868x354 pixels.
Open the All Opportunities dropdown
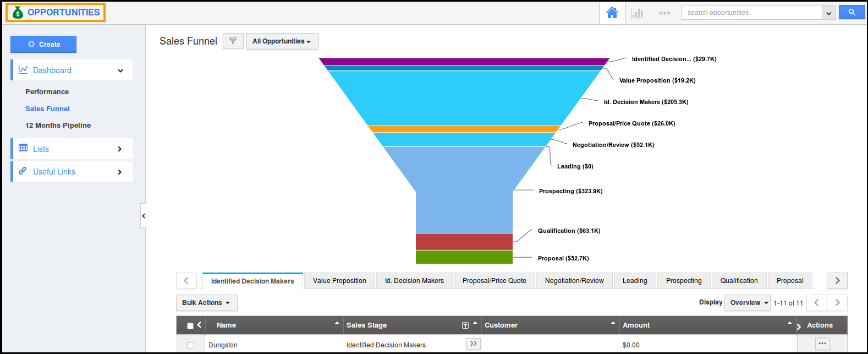(282, 41)
